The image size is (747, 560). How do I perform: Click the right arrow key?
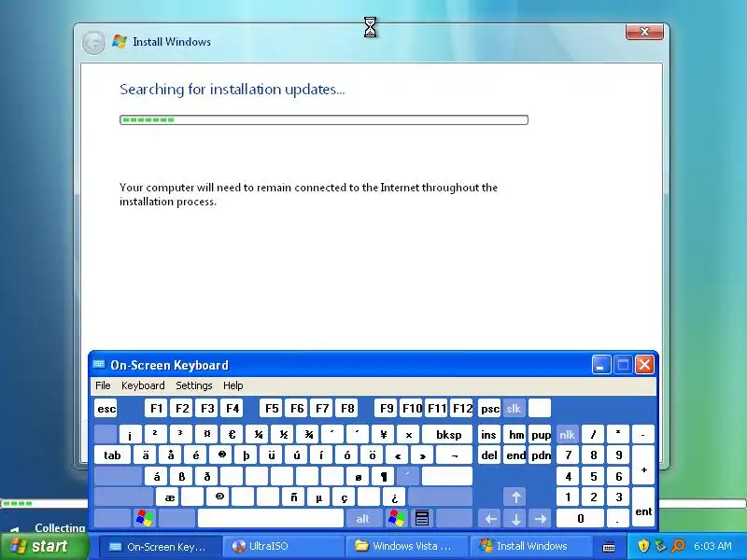[541, 518]
